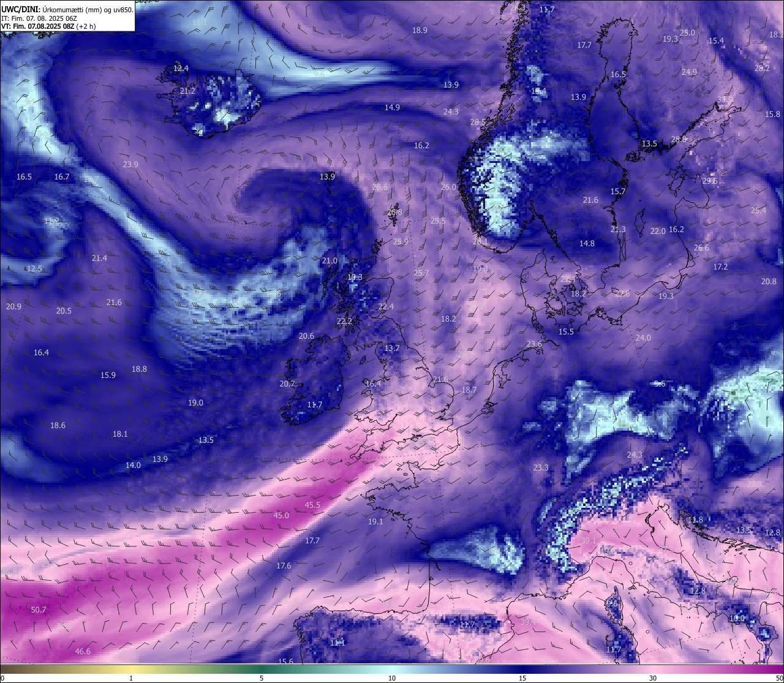This screenshot has width=784, height=683.
Task: Click the IT: Fim. 07. 08. 2025 06Z line
Action: (x=39, y=18)
